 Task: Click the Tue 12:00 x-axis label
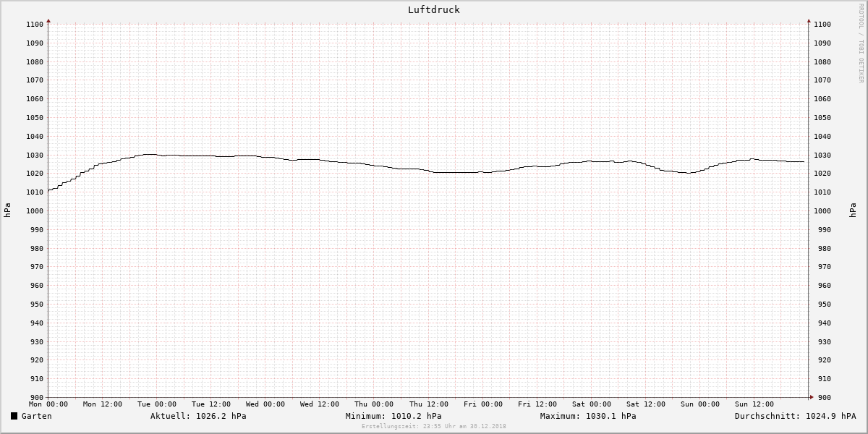tap(211, 404)
